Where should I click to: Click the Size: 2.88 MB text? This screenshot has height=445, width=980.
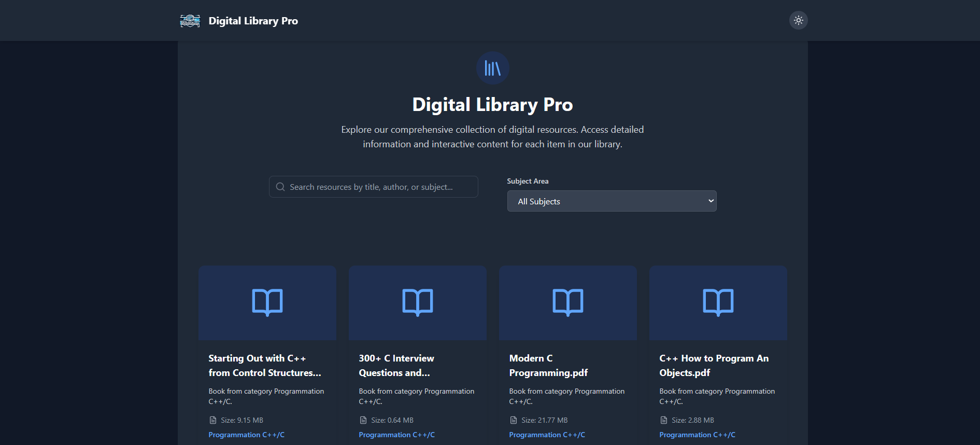click(693, 420)
